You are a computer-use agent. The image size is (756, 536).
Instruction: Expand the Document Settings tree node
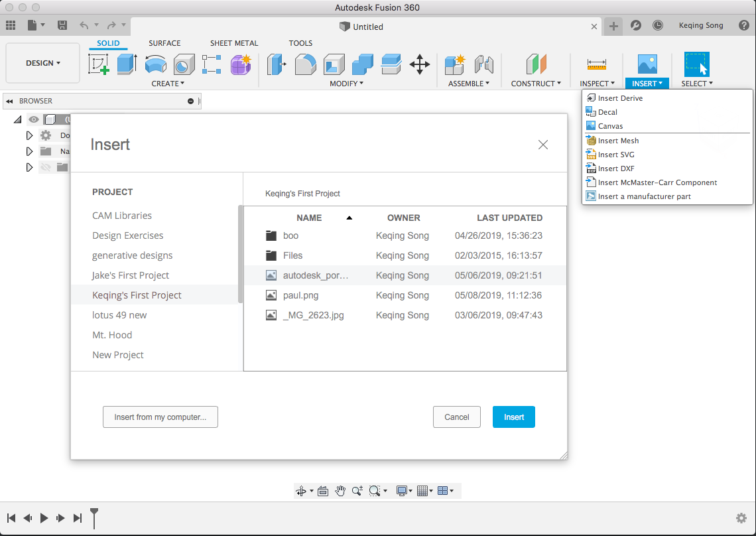point(29,135)
